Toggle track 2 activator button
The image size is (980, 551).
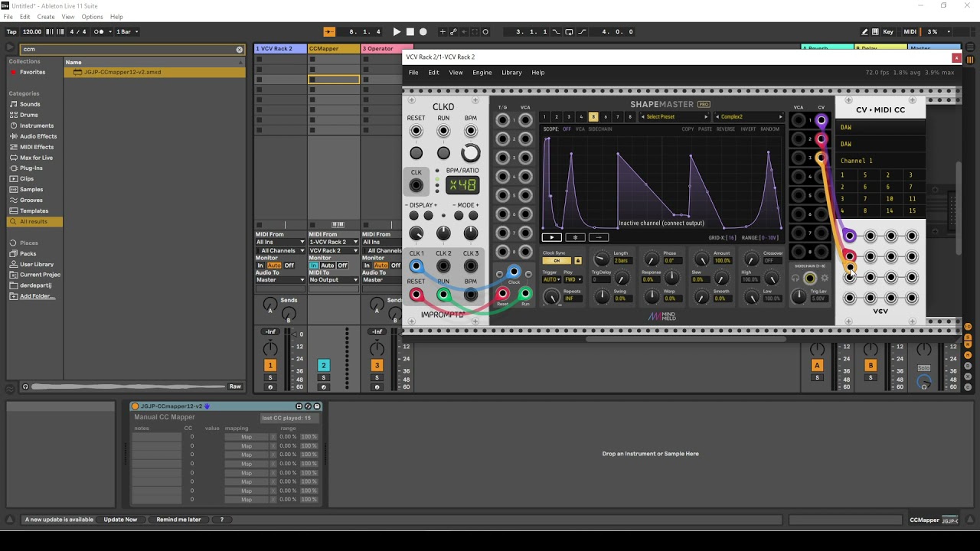323,366
